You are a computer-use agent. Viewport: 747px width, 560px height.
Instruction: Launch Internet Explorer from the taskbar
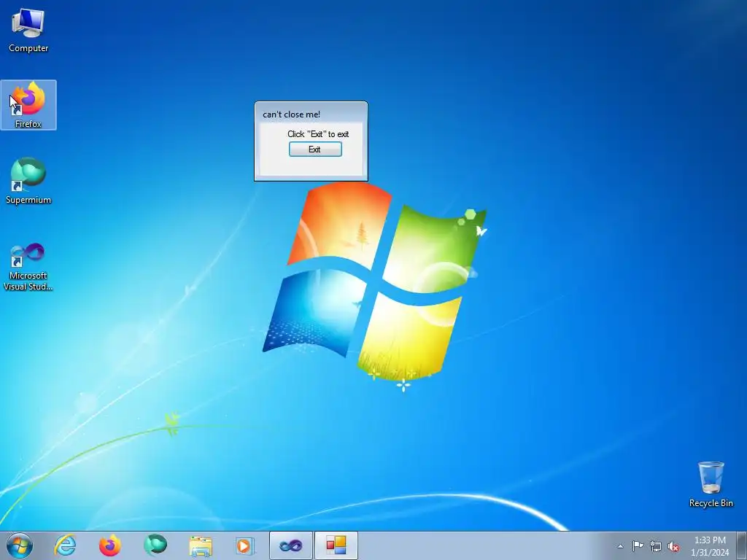point(65,545)
